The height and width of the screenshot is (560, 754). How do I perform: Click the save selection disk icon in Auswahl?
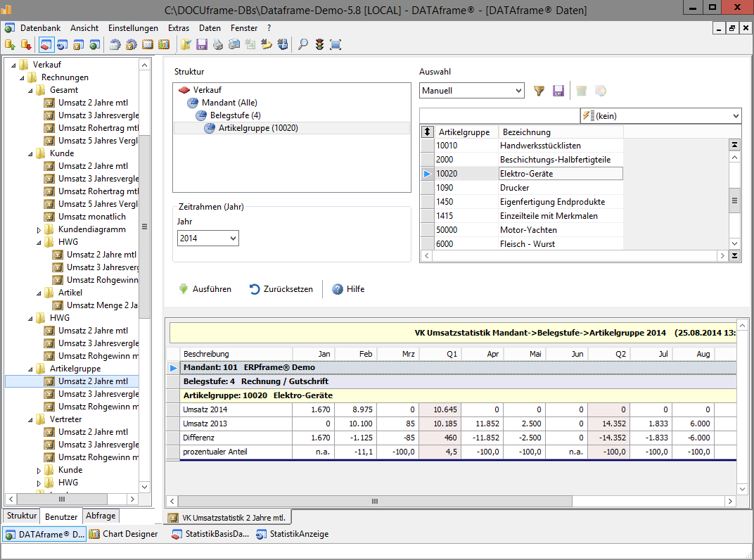(x=558, y=91)
